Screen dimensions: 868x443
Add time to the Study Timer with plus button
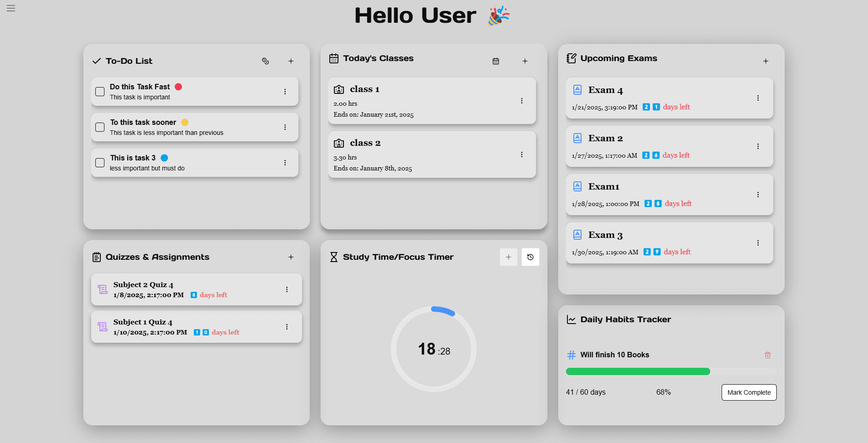pyautogui.click(x=508, y=257)
